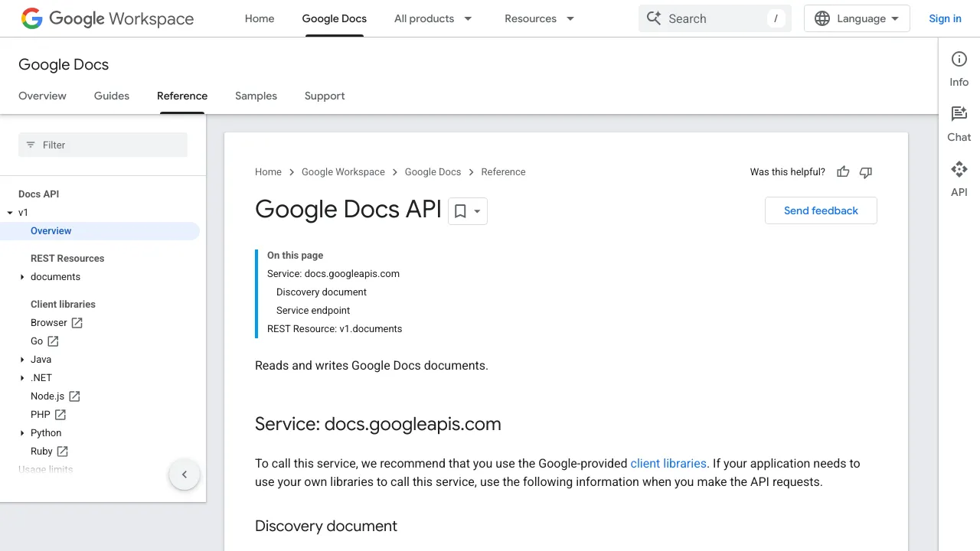Click the Google Docs product heading
The image size is (980, 551).
[x=64, y=65]
